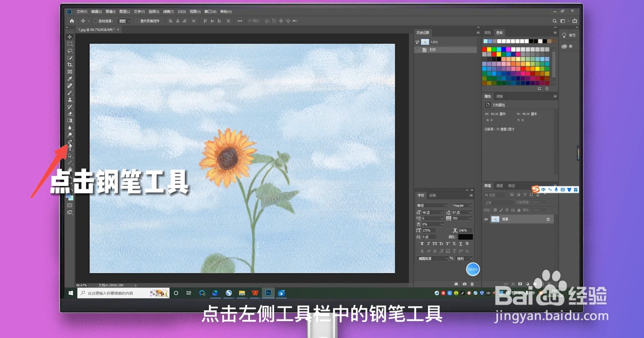The width and height of the screenshot is (644, 338).
Task: Select the Quick Selection tool
Action: pos(70,58)
